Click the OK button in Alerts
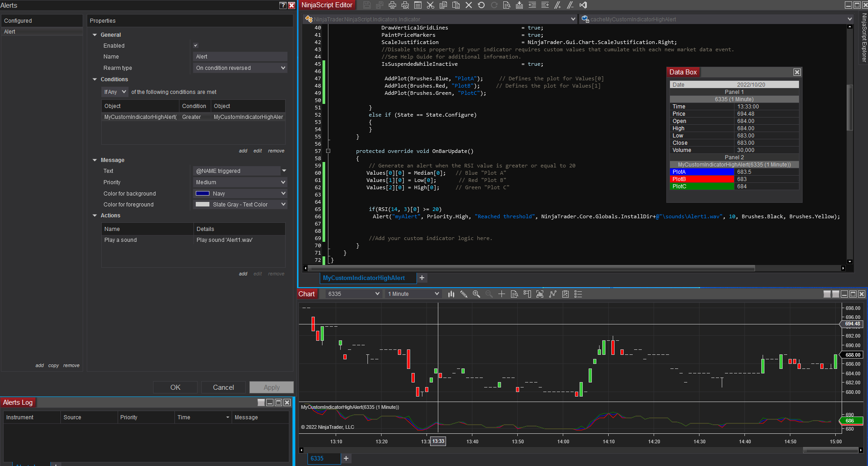Screen dimensions: 868x466 (x=175, y=388)
